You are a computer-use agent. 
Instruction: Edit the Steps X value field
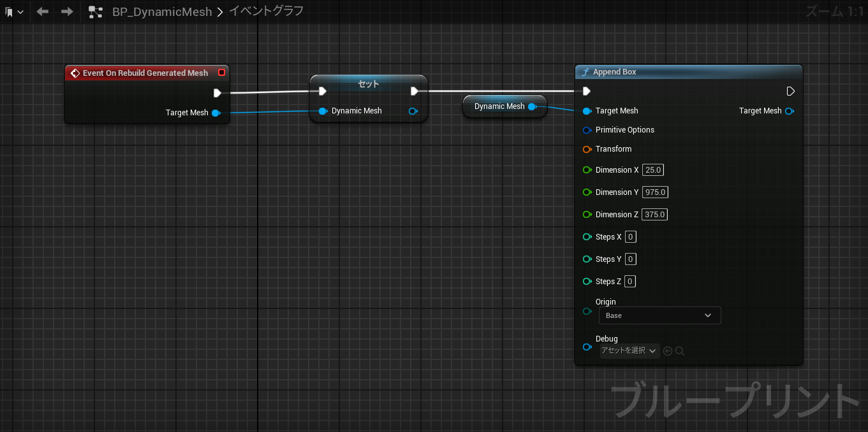[630, 236]
